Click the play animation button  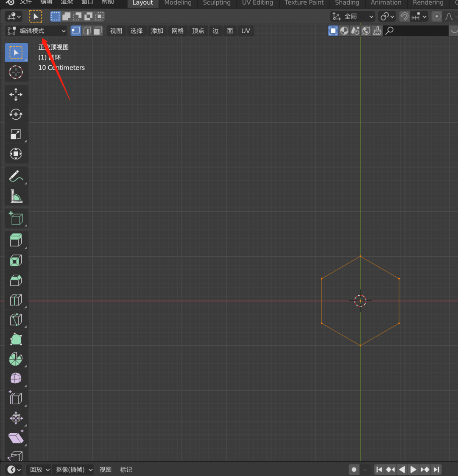[x=413, y=470]
